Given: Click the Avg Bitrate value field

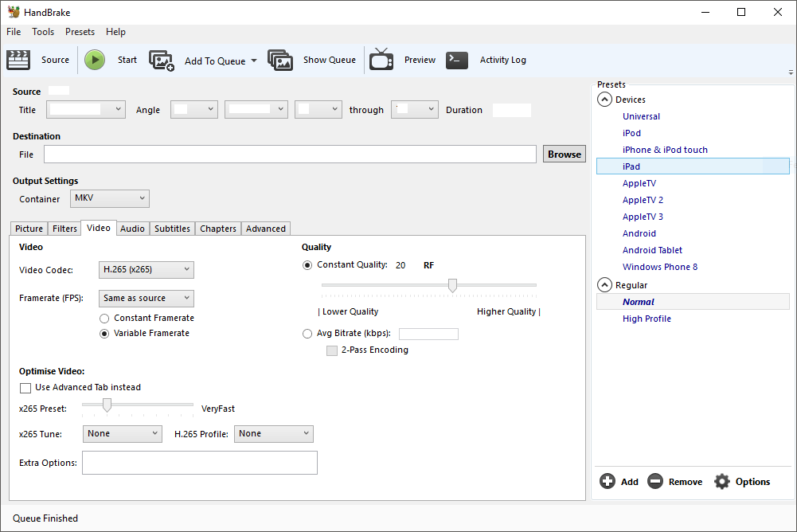Looking at the screenshot, I should point(428,334).
